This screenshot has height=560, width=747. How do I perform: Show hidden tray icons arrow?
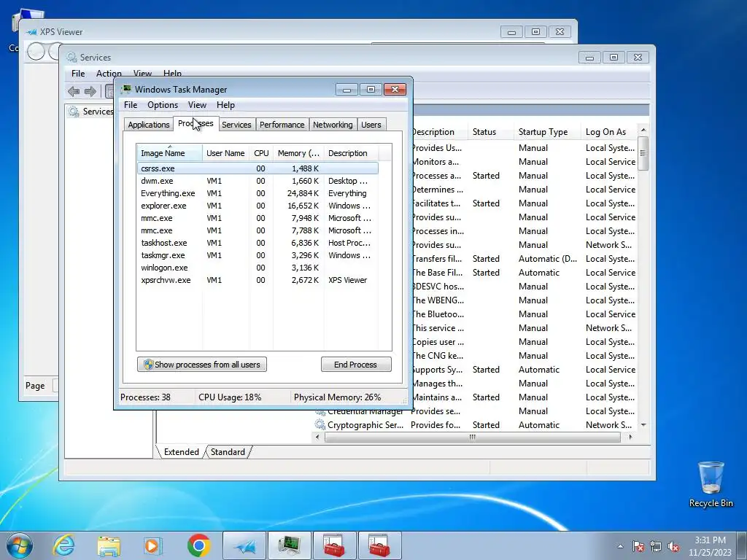(x=620, y=546)
